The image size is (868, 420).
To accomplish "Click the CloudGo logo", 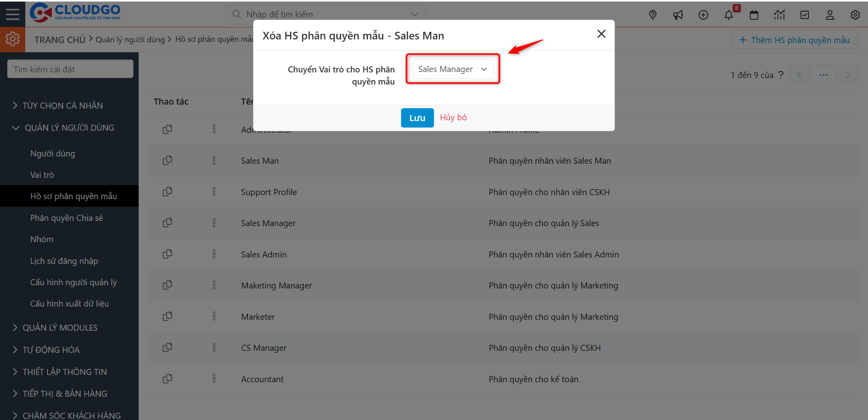I will 76,12.
